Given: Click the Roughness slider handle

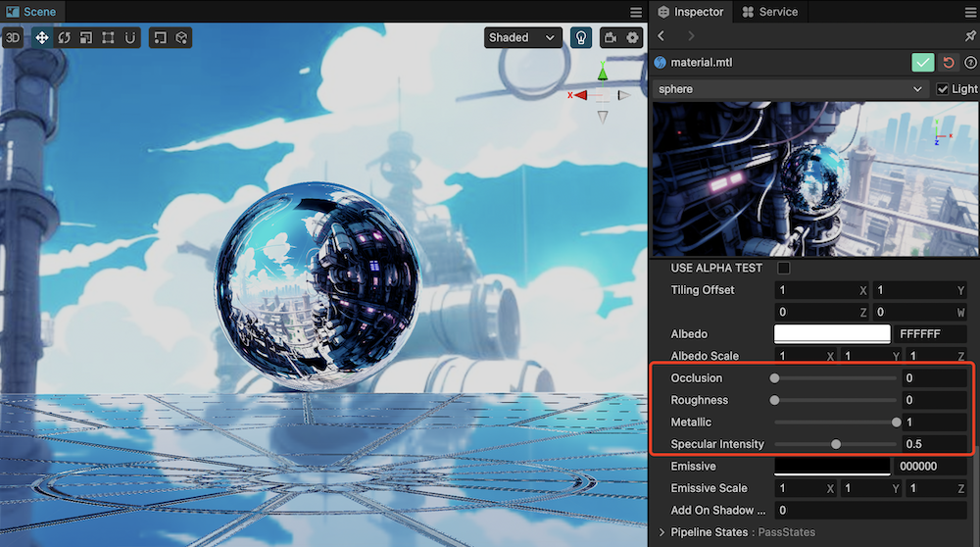Looking at the screenshot, I should [x=774, y=400].
